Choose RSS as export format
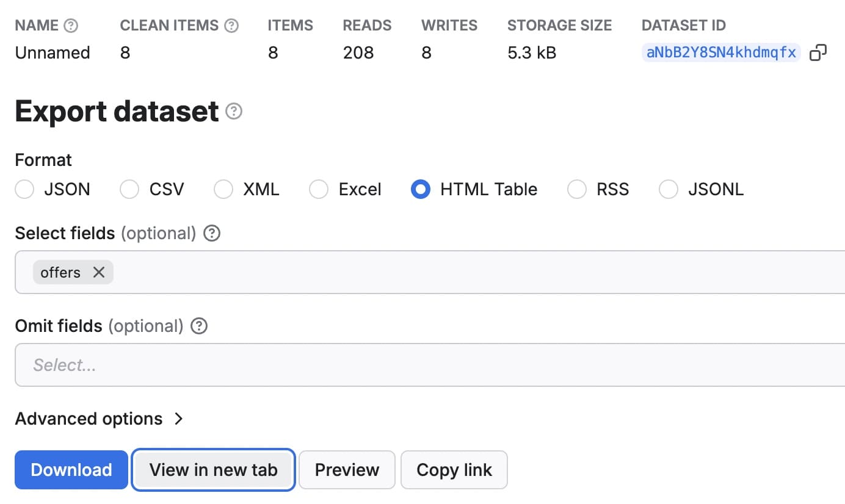The image size is (845, 504). tap(577, 190)
